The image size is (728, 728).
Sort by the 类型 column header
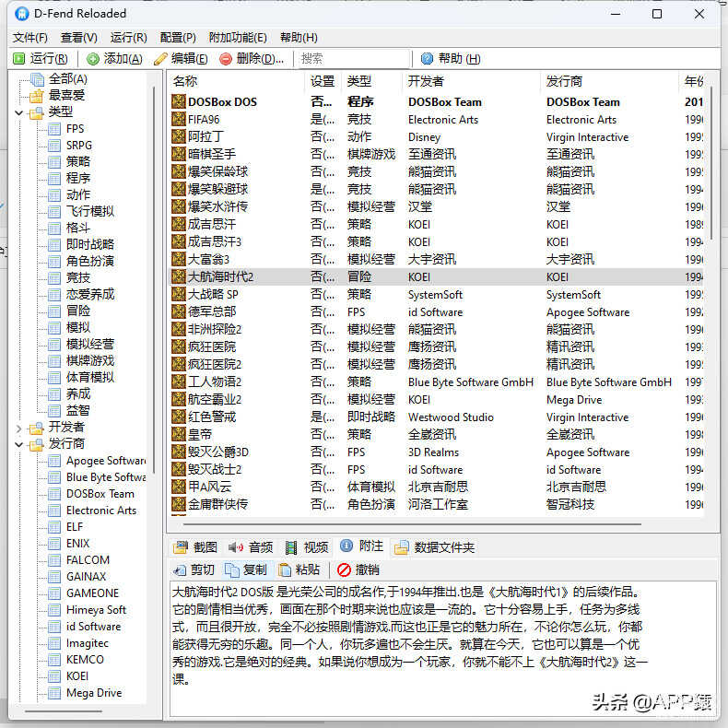coord(372,81)
